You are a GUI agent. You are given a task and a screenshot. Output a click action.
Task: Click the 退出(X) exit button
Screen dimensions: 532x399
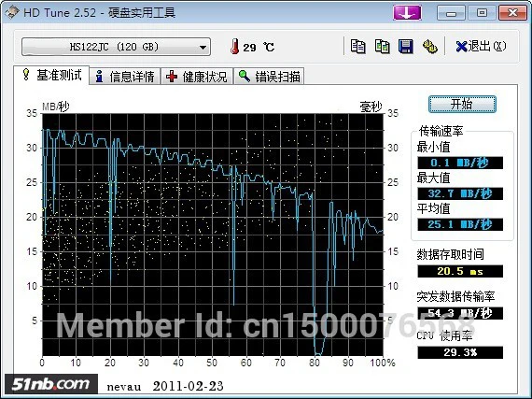(x=482, y=46)
